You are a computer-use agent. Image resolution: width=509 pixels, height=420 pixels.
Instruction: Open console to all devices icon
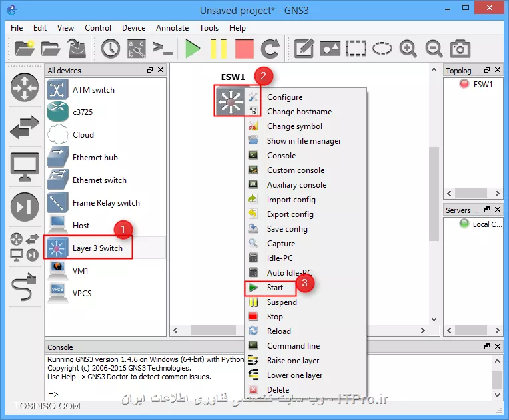click(162, 49)
